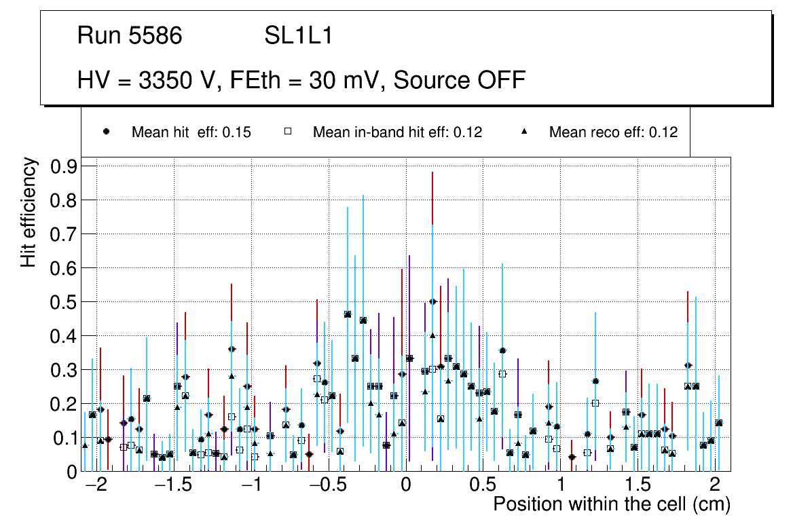Click the 'Hit efficiency' y-axis title
This screenshot has width=812, height=524.
29,212
